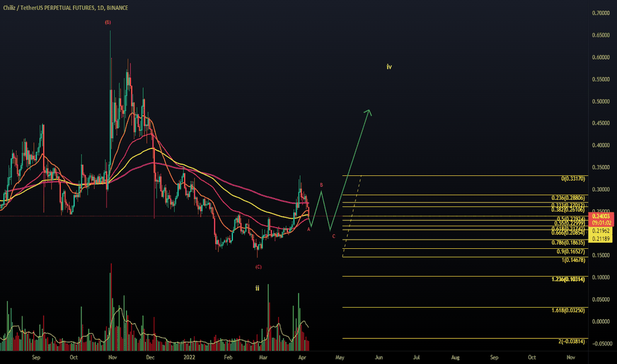Click the 0.55000 price axis value
Screen dimensions: 617x364
pyautogui.click(x=601, y=79)
